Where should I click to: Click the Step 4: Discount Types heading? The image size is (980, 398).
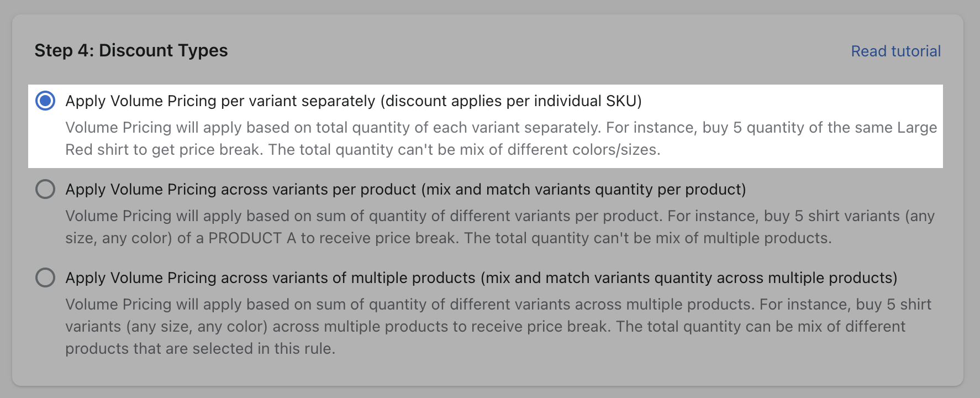pyautogui.click(x=131, y=50)
